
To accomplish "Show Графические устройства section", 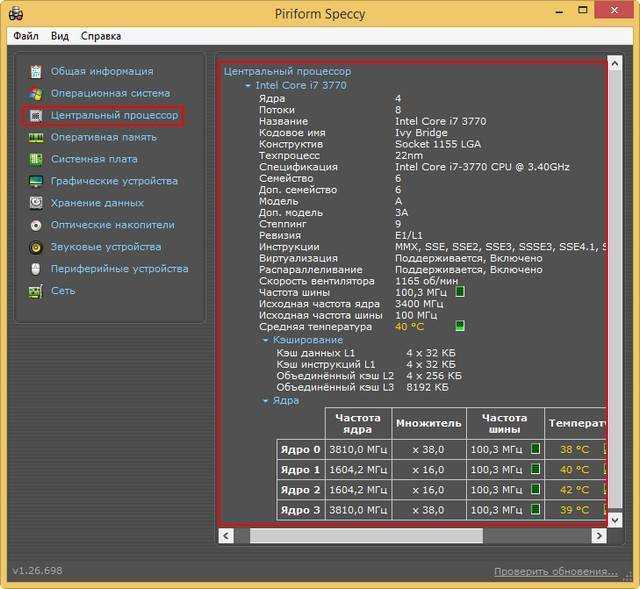I will tap(114, 181).
